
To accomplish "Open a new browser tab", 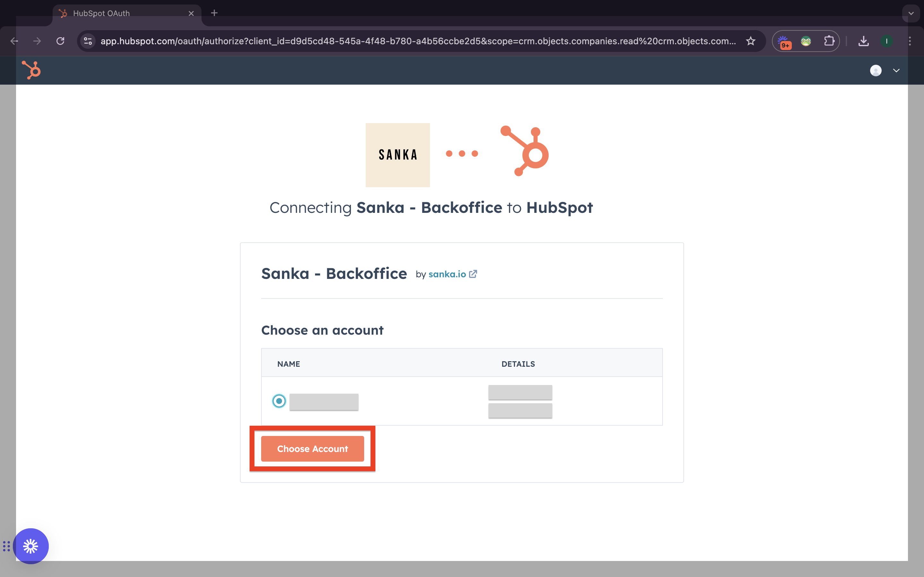I will click(214, 13).
